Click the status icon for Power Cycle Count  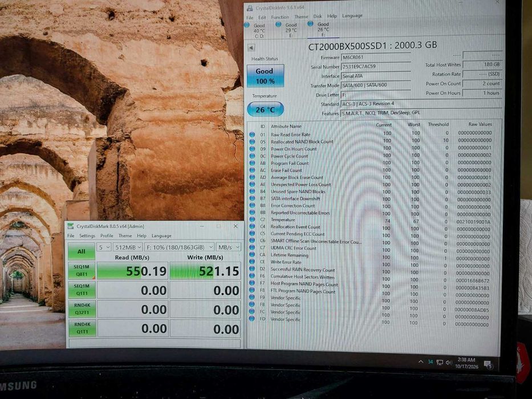[x=252, y=156]
